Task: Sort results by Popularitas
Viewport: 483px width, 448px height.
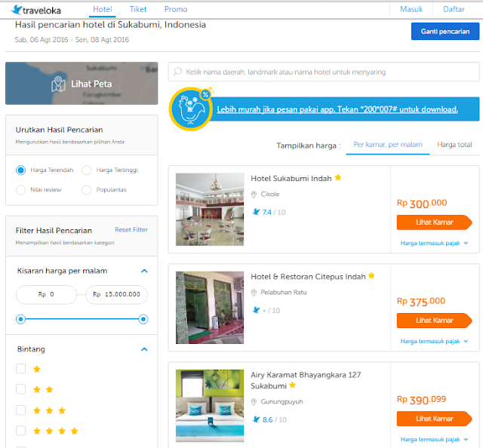Action: [87, 189]
